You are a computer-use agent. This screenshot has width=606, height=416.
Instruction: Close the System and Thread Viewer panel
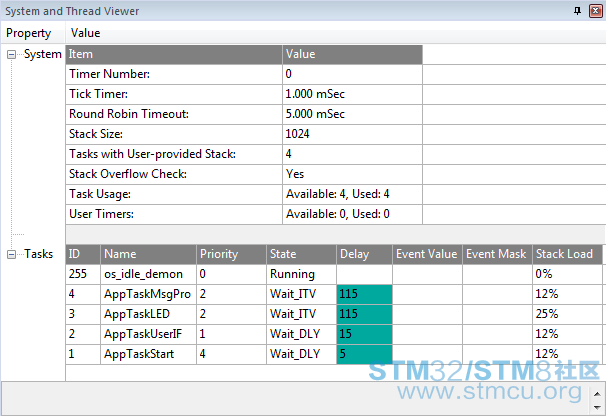click(596, 11)
